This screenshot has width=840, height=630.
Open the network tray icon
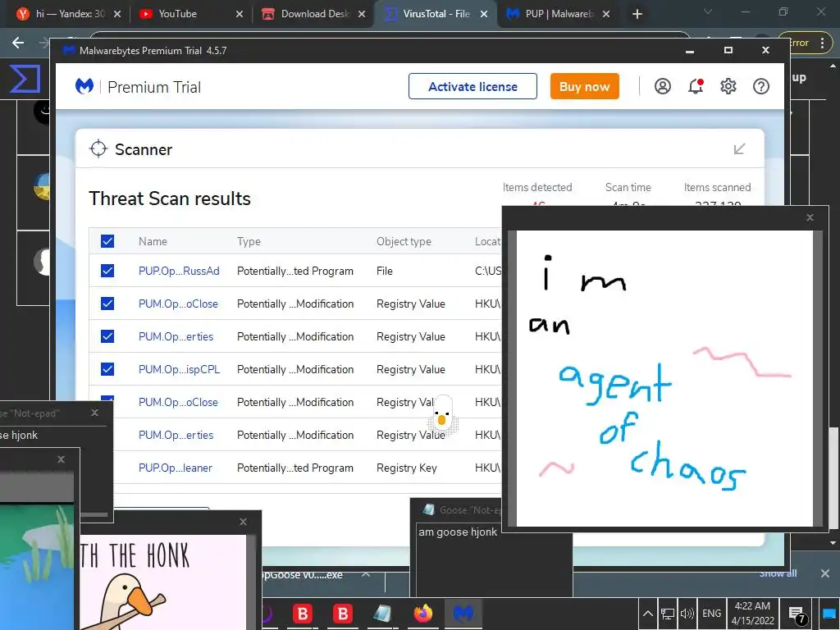tap(668, 614)
